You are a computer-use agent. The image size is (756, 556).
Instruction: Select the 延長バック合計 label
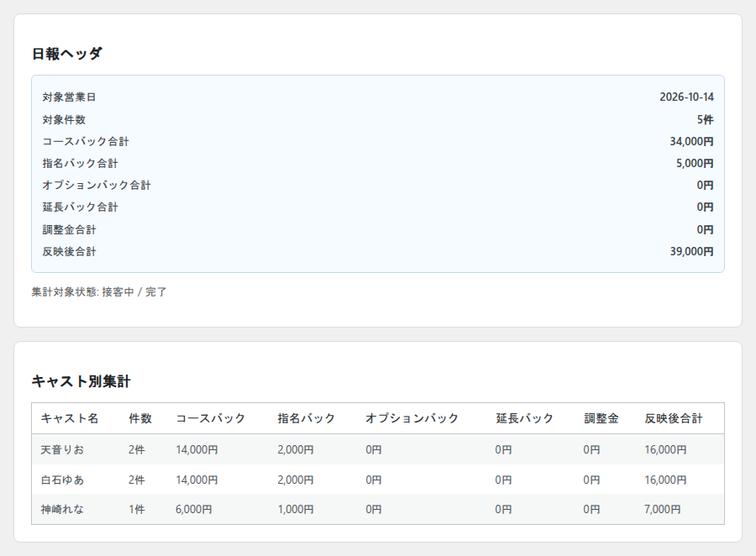[x=80, y=207]
